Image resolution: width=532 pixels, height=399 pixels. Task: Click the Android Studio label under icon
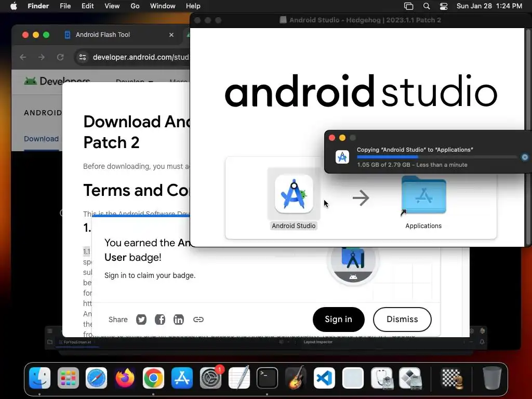pos(294,225)
